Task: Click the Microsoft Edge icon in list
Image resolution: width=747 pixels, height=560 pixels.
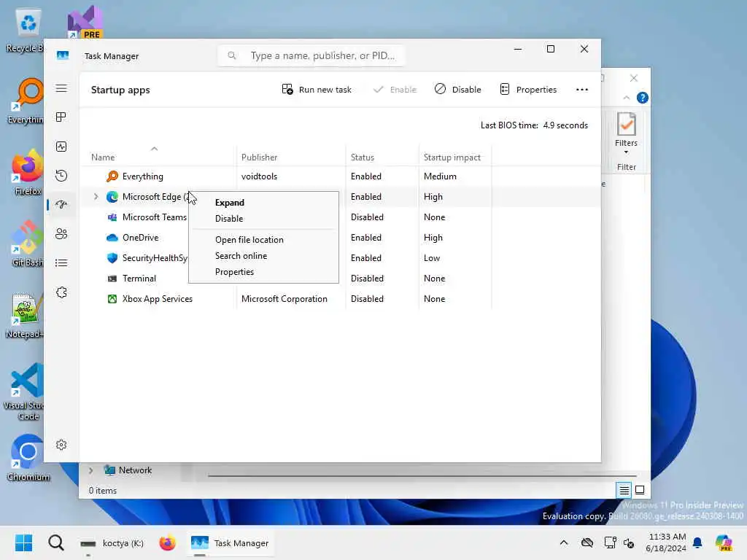Action: [112, 197]
